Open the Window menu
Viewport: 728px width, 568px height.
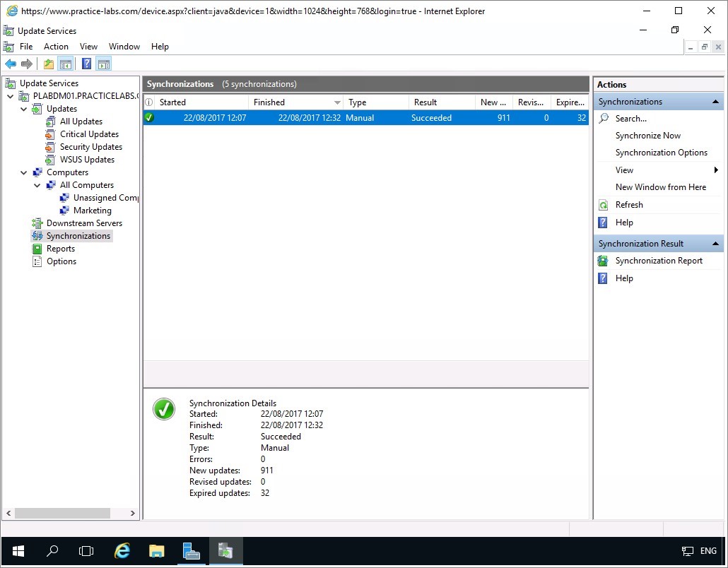pyautogui.click(x=124, y=47)
